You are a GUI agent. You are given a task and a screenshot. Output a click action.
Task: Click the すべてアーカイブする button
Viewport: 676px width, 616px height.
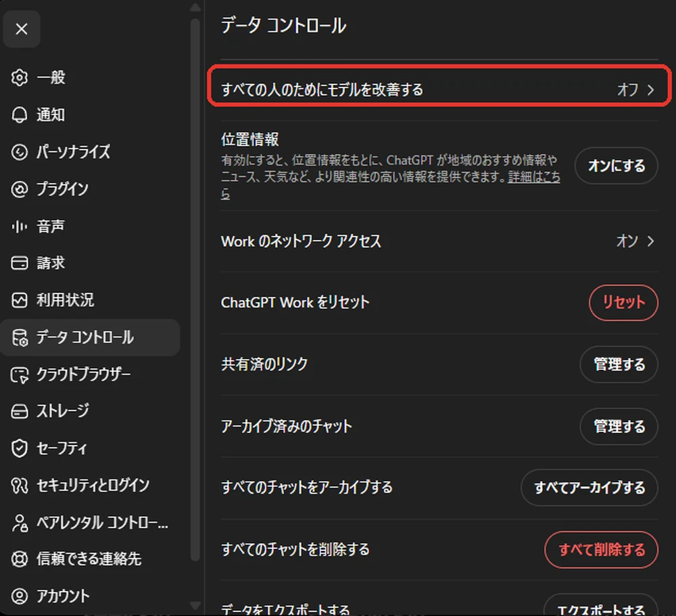[589, 488]
